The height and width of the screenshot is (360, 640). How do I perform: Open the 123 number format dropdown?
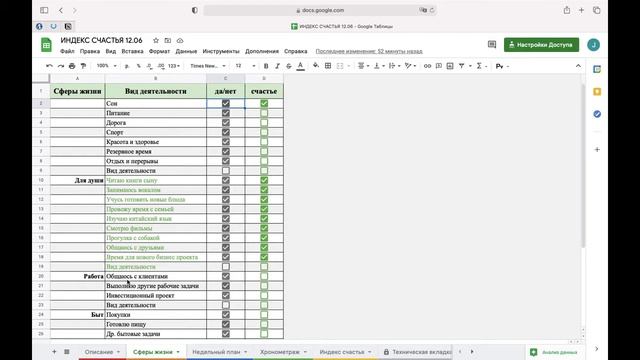[x=174, y=66]
